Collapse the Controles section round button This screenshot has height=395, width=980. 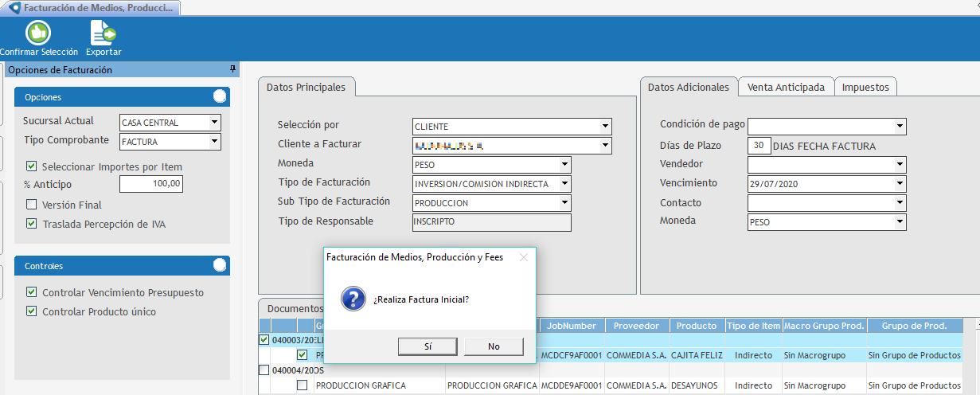(220, 265)
